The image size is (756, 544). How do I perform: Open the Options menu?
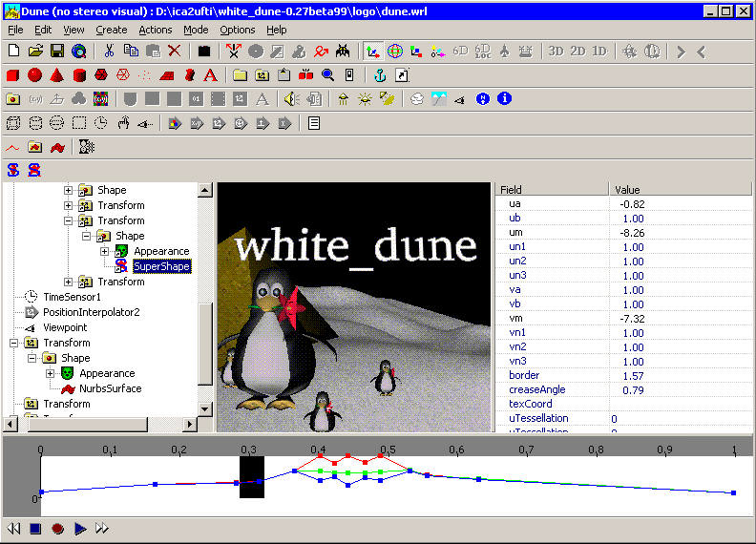[x=238, y=30]
